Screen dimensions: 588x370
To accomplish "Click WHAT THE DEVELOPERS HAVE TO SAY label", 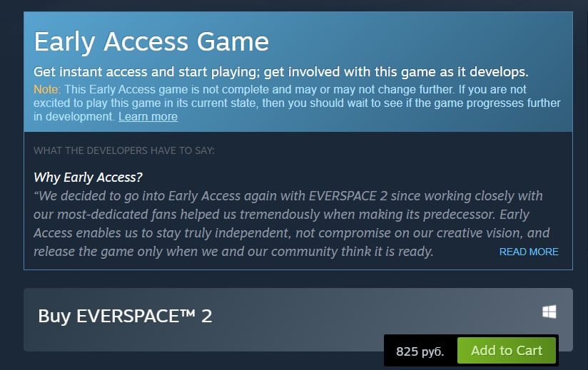I will pyautogui.click(x=124, y=150).
